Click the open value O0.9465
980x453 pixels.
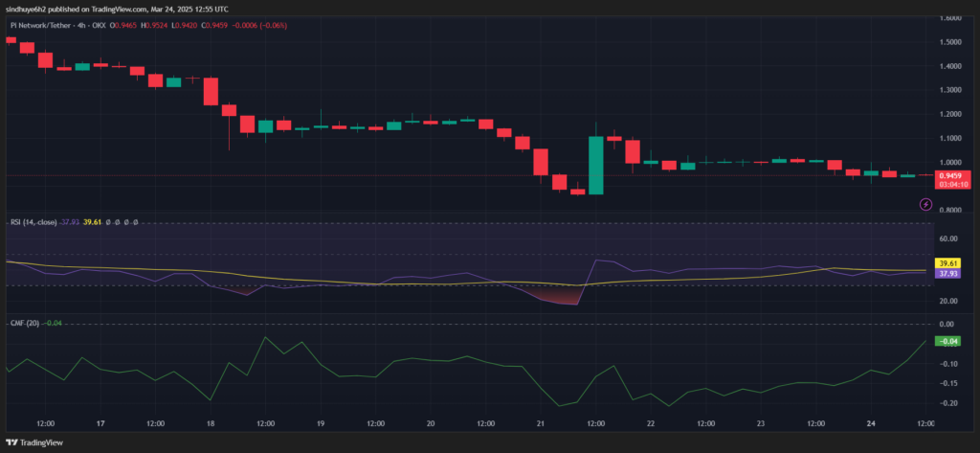pyautogui.click(x=122, y=26)
